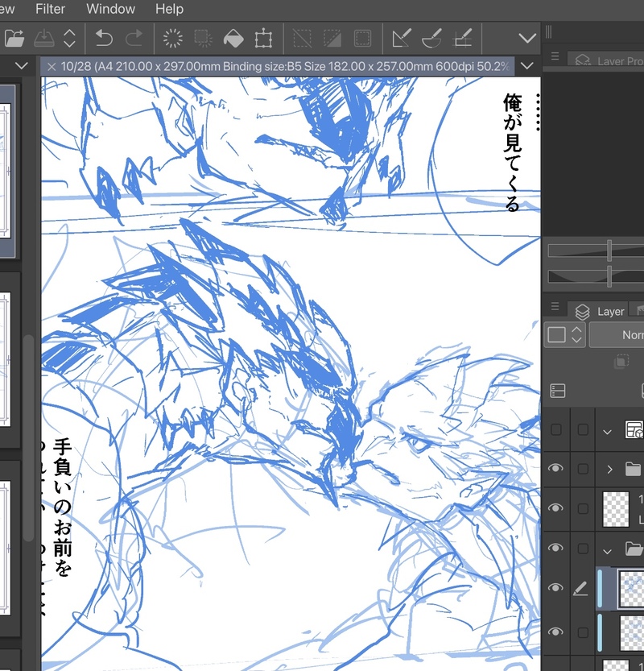Tick the checkbox of sketch layer below selected

tap(583, 632)
